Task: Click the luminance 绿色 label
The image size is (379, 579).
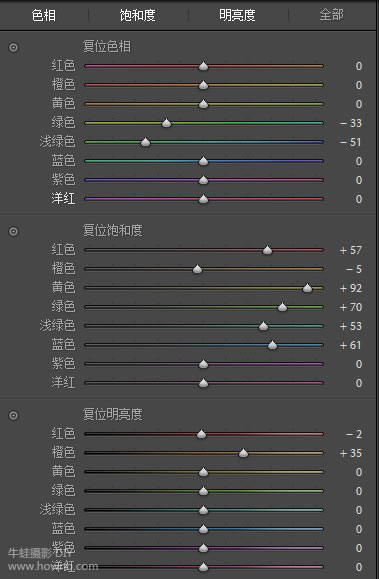Action: [x=63, y=490]
